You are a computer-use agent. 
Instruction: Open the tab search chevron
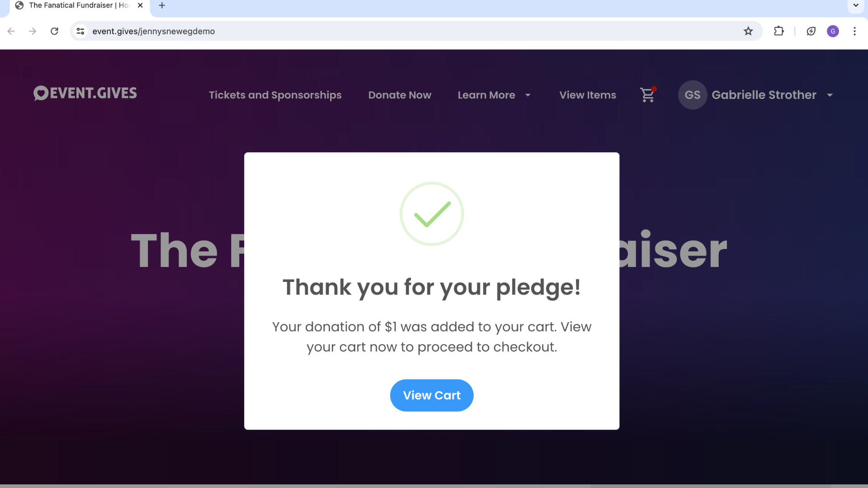point(855,5)
